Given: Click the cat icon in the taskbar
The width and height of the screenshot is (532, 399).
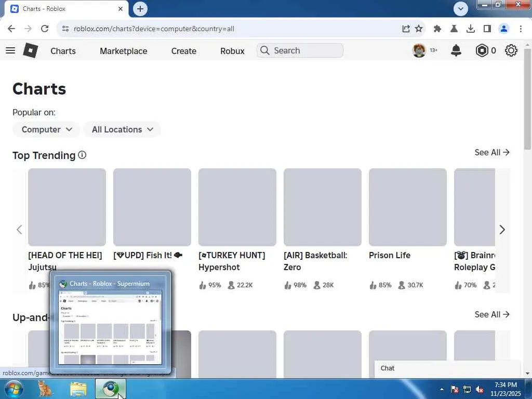Looking at the screenshot, I should [45, 389].
